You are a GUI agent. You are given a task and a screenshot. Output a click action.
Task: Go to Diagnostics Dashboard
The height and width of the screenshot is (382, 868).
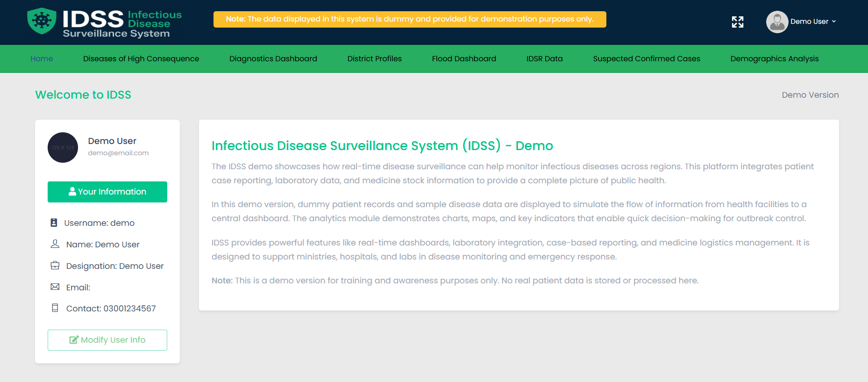[273, 59]
